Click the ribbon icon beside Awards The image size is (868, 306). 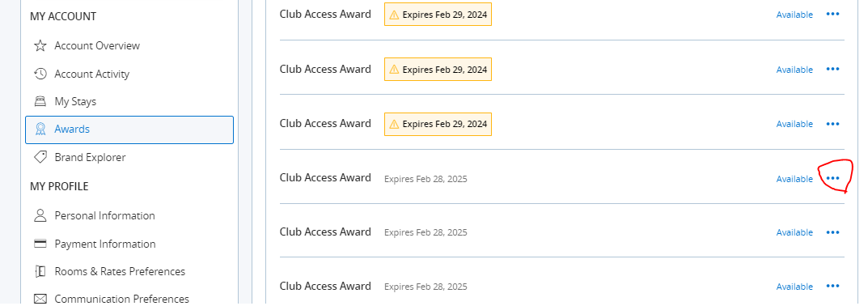[x=40, y=130]
